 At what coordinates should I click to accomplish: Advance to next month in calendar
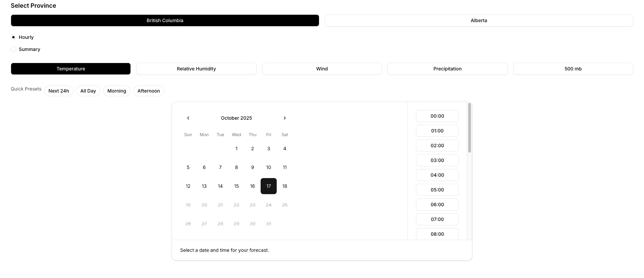pyautogui.click(x=285, y=118)
